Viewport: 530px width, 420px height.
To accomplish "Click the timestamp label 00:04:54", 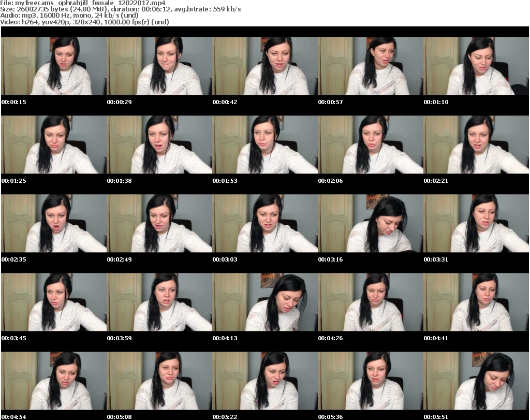I will click(14, 417).
